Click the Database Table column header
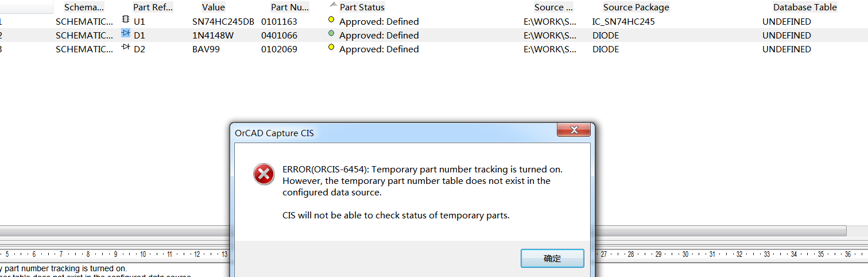The height and width of the screenshot is (277, 868). (x=804, y=7)
